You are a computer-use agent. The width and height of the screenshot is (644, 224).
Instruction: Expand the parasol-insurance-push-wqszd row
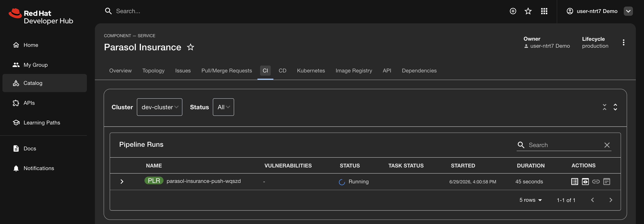coord(122,181)
